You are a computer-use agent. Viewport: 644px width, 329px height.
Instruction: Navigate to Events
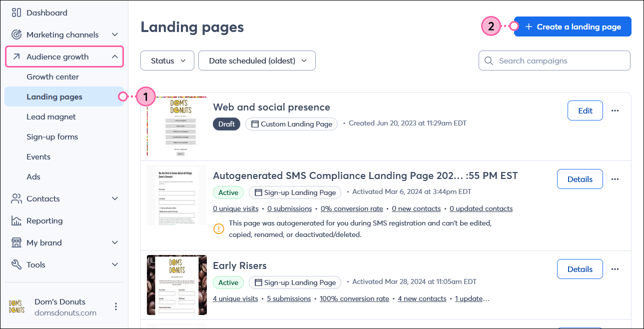coord(38,156)
